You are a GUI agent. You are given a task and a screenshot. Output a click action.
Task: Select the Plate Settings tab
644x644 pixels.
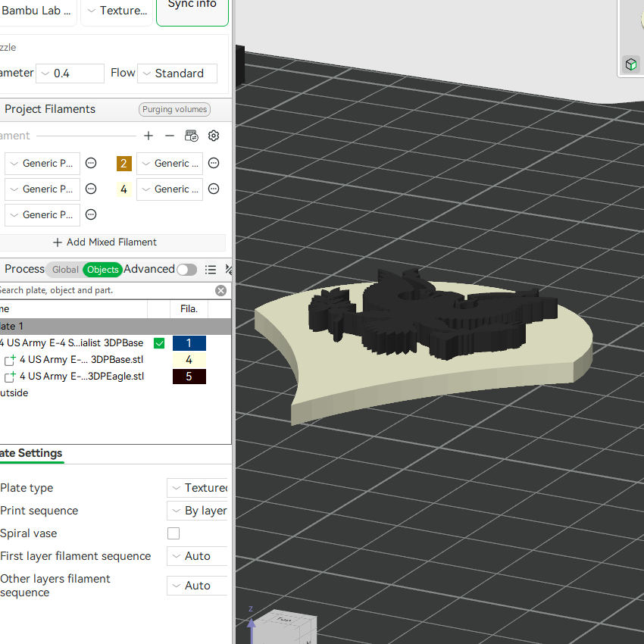pos(31,453)
